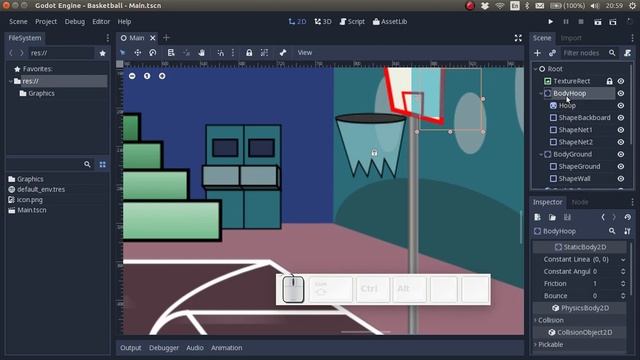Screen dimensions: 640x360
Task: Lock the selected object in place
Action: [249, 53]
